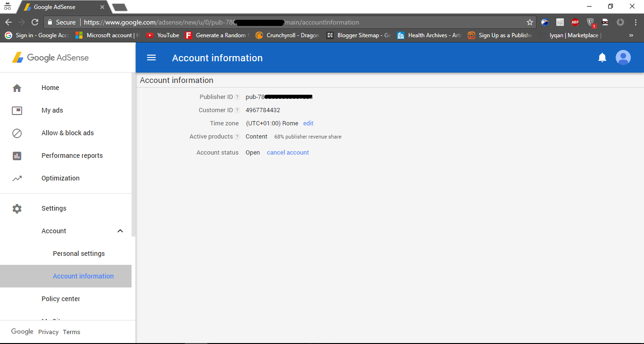Open the notifications bell
The width and height of the screenshot is (644, 344).
coord(602,57)
